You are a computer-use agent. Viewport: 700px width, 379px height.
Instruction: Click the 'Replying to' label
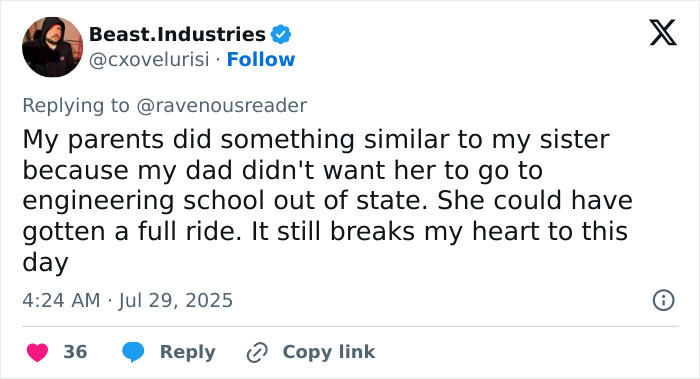[x=76, y=106]
